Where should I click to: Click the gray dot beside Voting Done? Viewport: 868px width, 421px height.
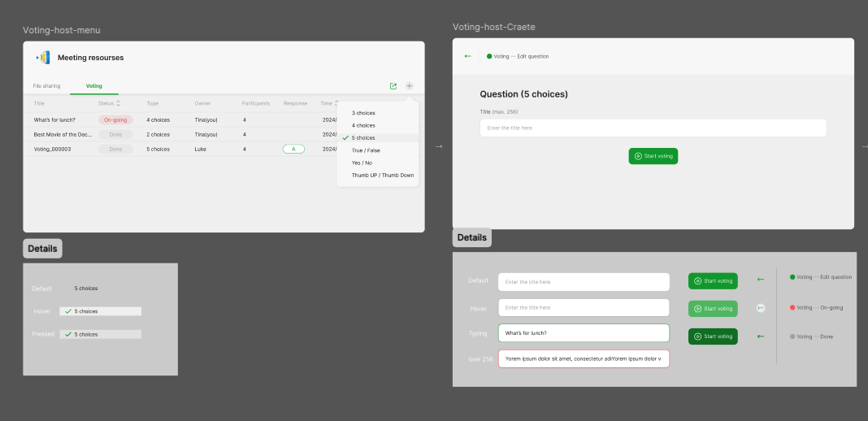[792, 336]
